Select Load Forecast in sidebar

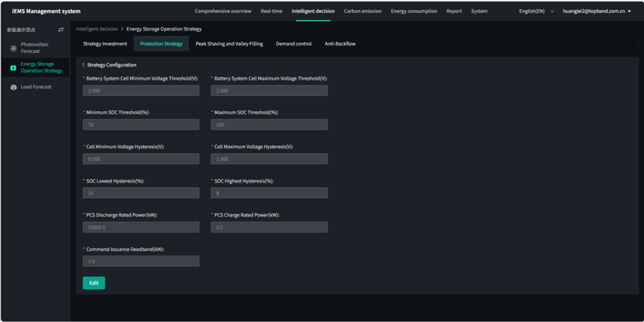coord(36,87)
